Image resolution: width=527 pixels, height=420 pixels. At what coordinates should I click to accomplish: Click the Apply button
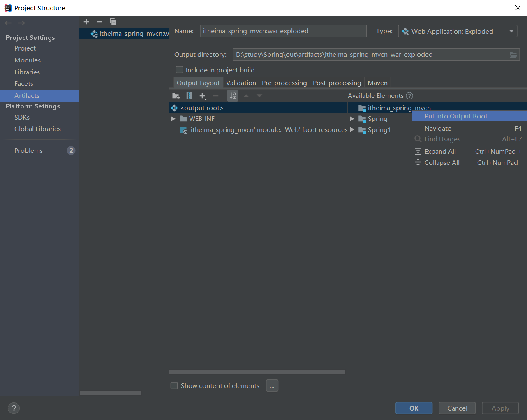(x=500, y=408)
